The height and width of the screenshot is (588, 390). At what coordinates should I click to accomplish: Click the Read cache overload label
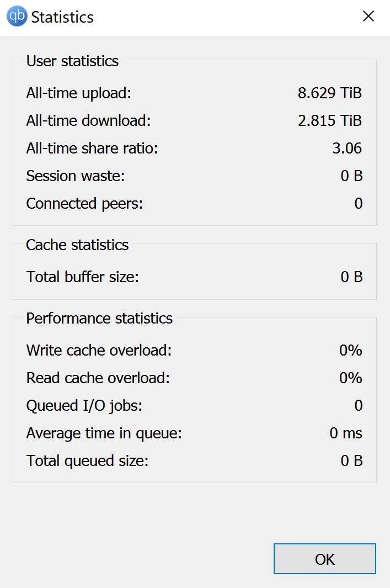pos(98,378)
